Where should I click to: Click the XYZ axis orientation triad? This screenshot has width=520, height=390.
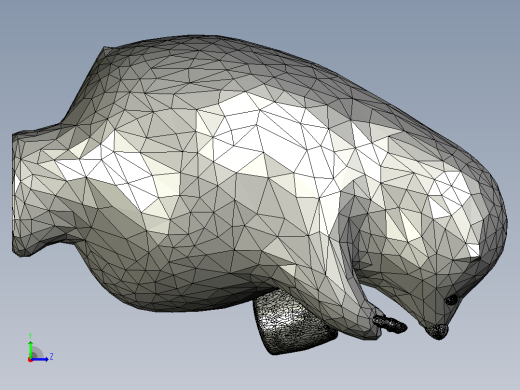point(40,348)
